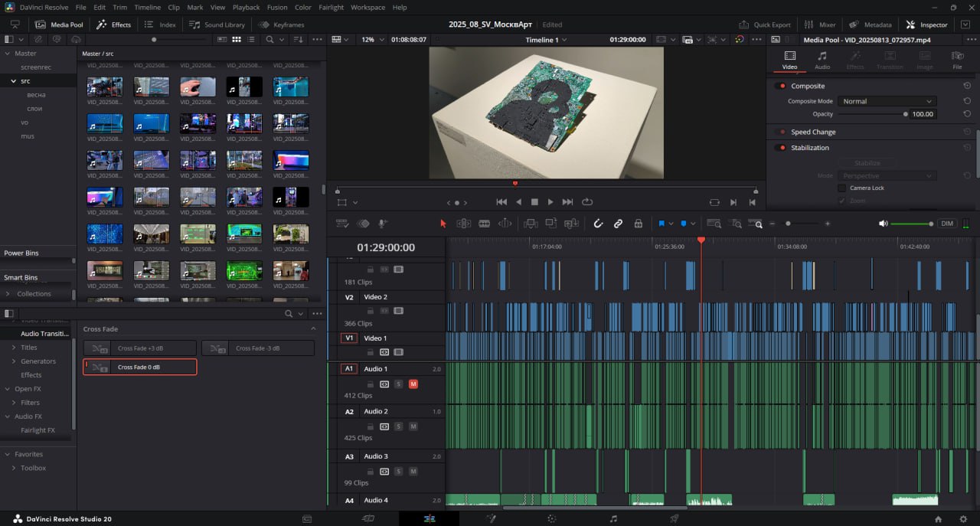Click the Quick Export button

[764, 25]
